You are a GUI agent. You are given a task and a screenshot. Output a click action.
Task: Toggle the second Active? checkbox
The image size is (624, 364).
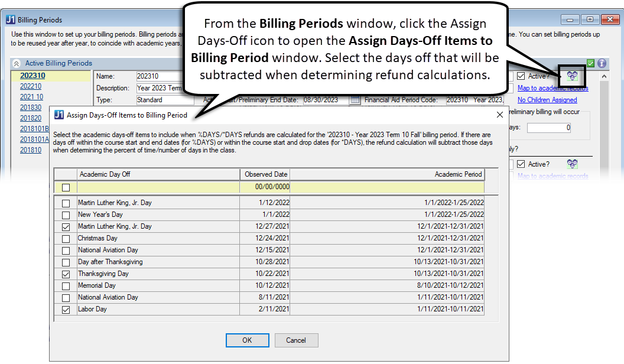coord(521,164)
